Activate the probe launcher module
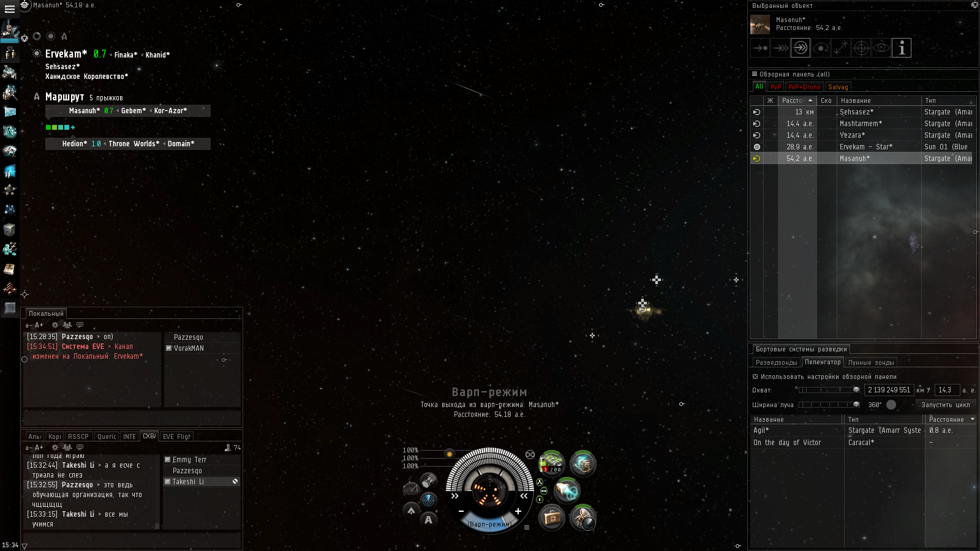This screenshot has width=980, height=551. pyautogui.click(x=582, y=517)
